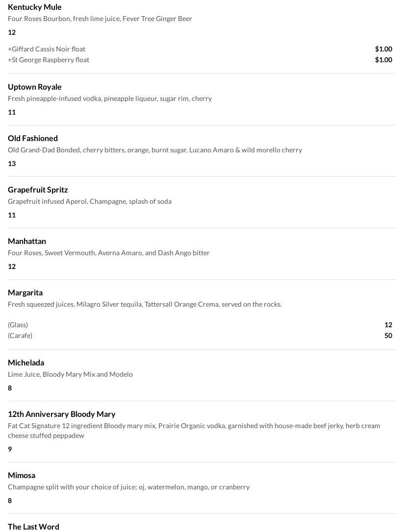The height and width of the screenshot is (532, 404).
Task: Select the St George Raspberry float add-on
Action: point(49,60)
